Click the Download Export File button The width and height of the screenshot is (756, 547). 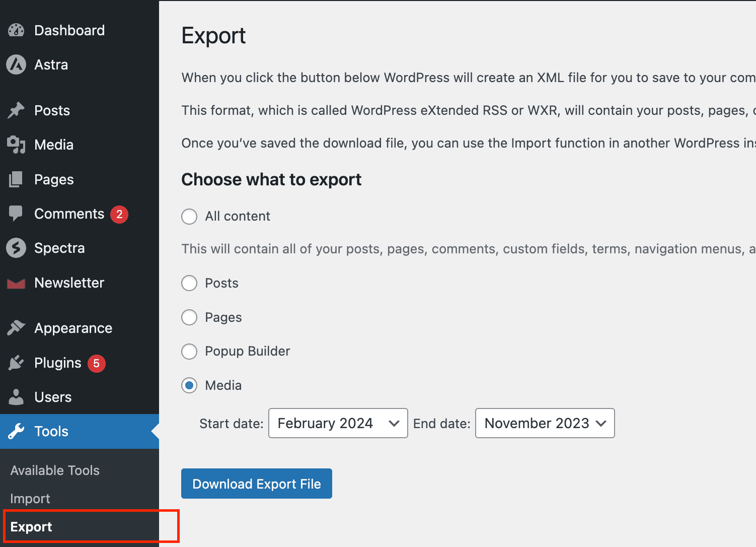click(x=257, y=484)
